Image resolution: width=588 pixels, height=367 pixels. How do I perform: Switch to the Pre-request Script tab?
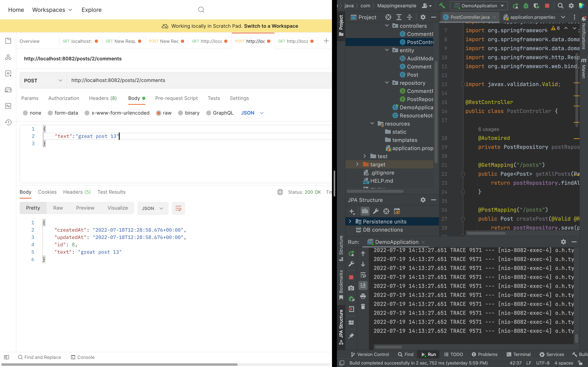(x=176, y=98)
